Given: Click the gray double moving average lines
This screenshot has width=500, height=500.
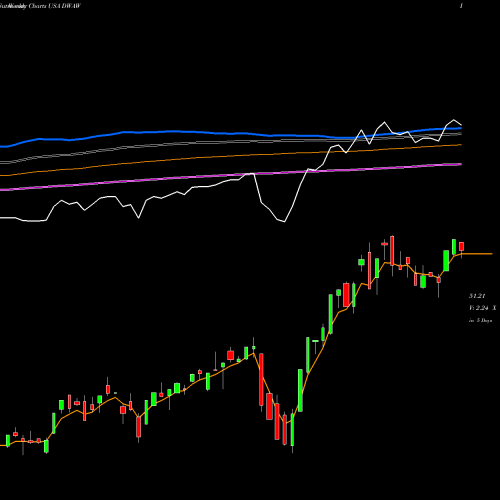Looking at the screenshot, I should pos(233,142).
